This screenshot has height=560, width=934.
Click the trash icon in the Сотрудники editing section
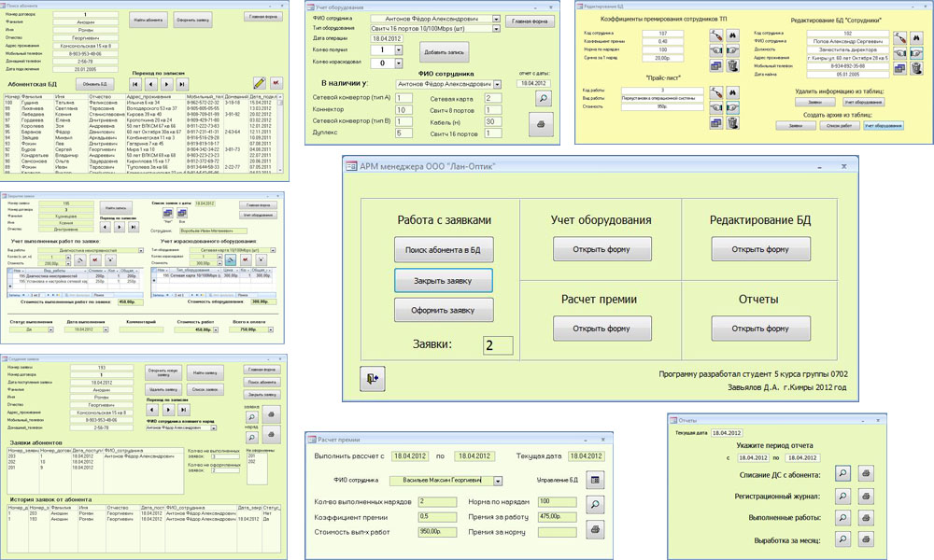point(916,68)
